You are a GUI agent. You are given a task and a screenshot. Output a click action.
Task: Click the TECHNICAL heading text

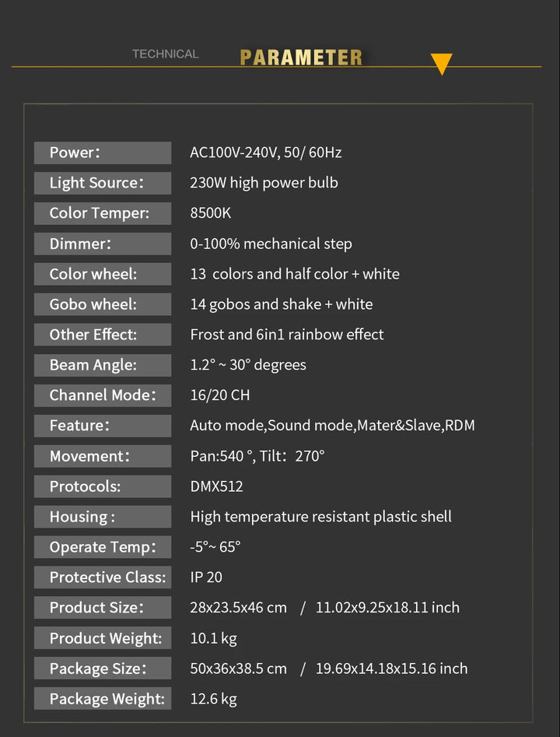coord(166,54)
